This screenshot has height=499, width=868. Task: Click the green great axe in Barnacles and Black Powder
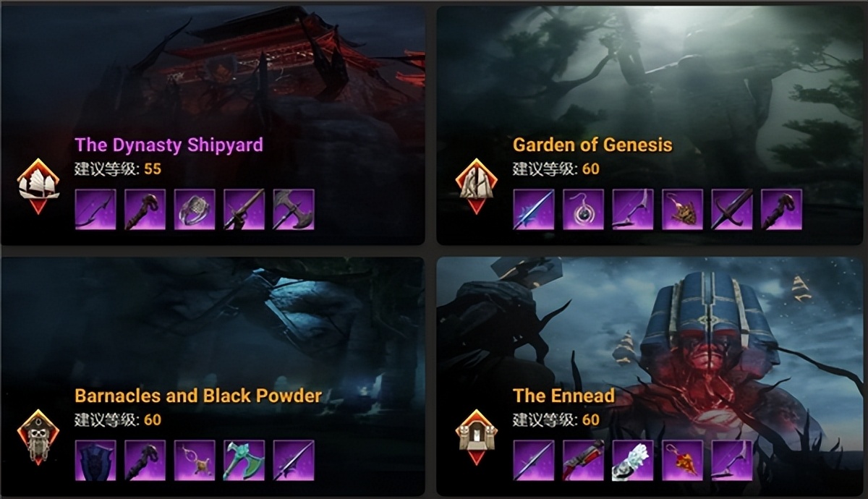(x=244, y=461)
